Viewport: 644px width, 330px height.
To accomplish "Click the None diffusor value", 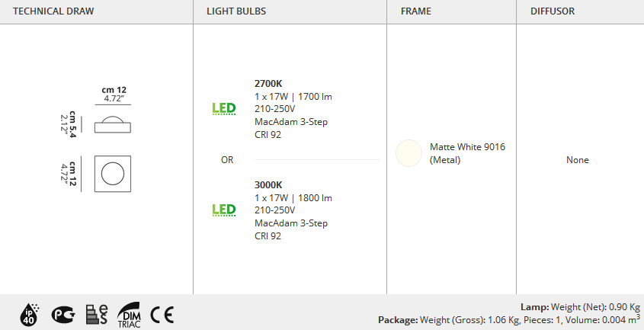I will 578,160.
